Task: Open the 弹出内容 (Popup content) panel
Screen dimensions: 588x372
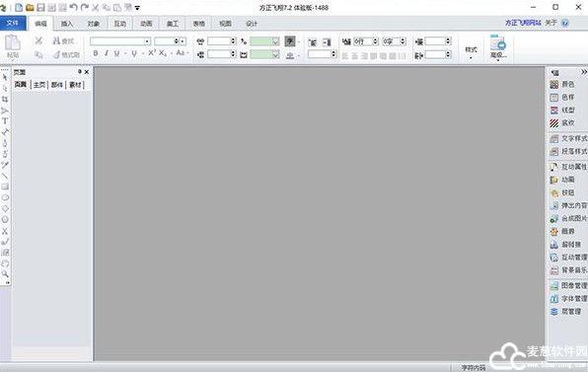Action: click(568, 205)
